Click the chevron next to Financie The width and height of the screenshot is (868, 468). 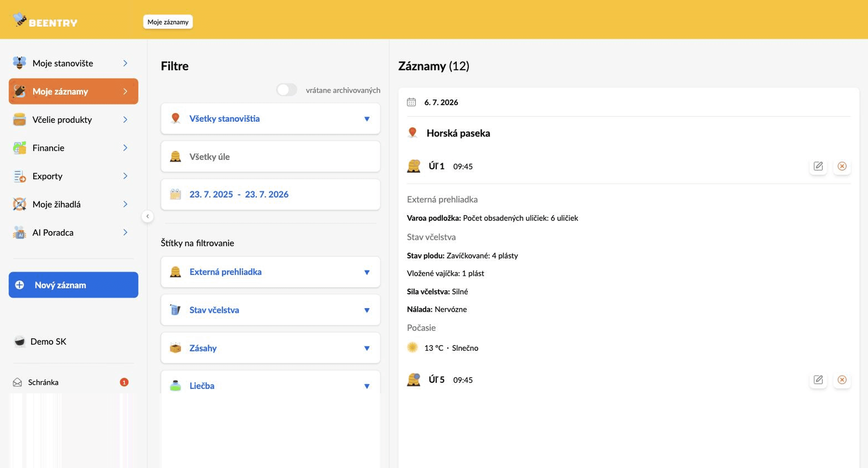click(x=125, y=148)
